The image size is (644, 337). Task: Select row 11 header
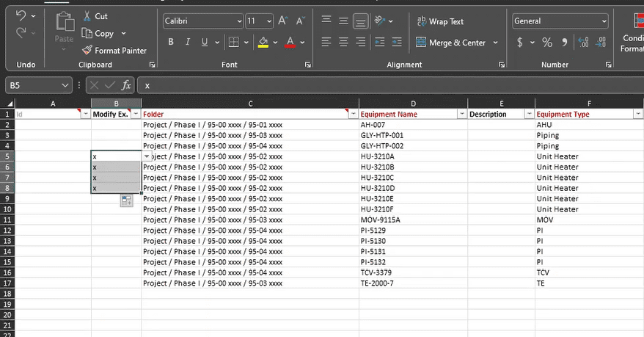[7, 220]
